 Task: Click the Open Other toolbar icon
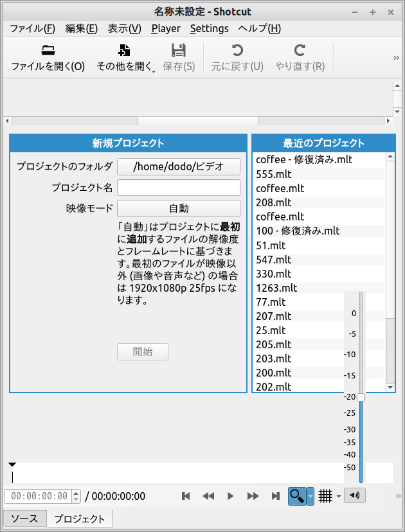tap(125, 51)
